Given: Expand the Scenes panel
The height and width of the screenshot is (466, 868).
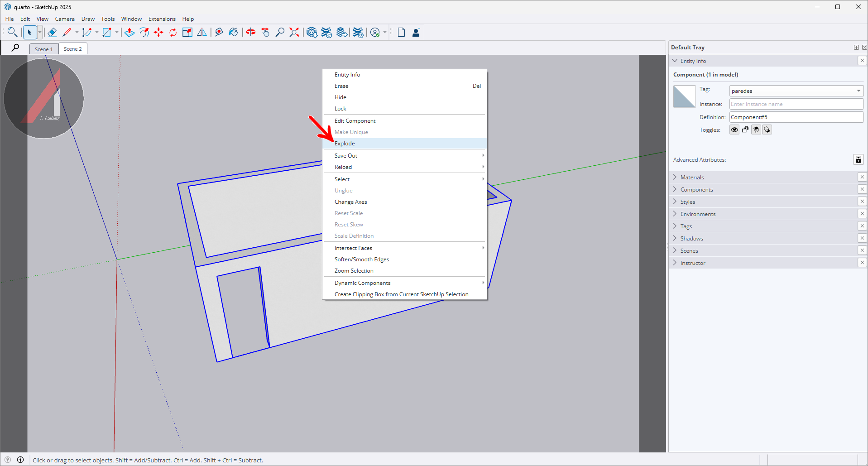Looking at the screenshot, I should point(675,250).
